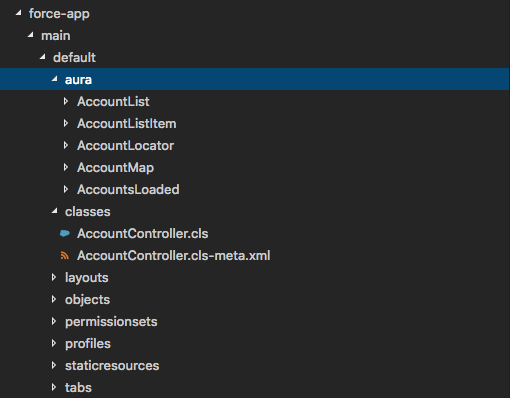Collapse the default folder arrow
Image resolution: width=510 pixels, height=398 pixels.
pyautogui.click(x=43, y=57)
